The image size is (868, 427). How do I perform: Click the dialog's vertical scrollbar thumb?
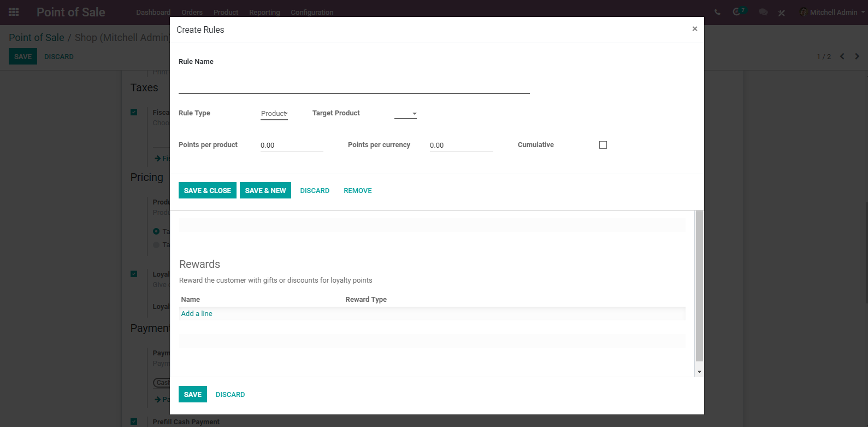[699, 286]
